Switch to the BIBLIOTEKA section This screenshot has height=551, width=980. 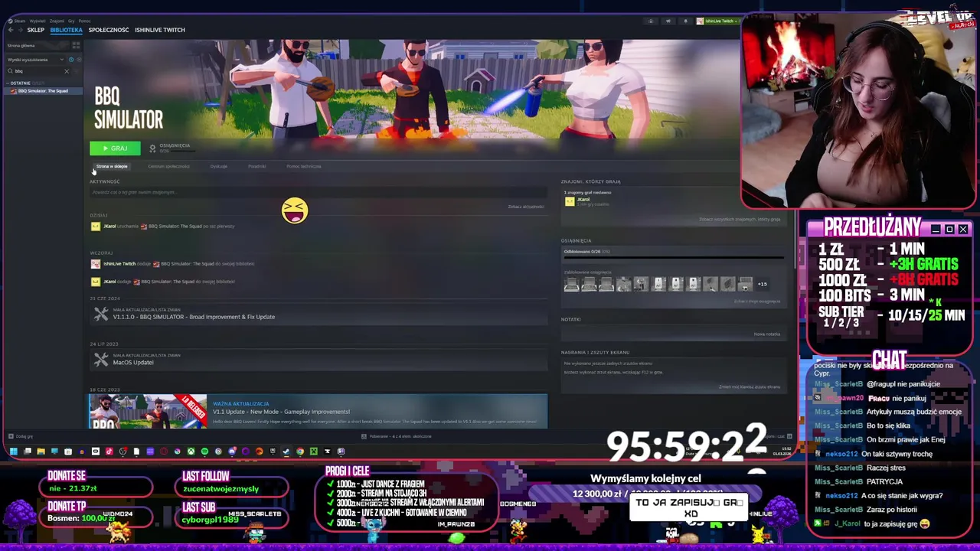(x=66, y=30)
